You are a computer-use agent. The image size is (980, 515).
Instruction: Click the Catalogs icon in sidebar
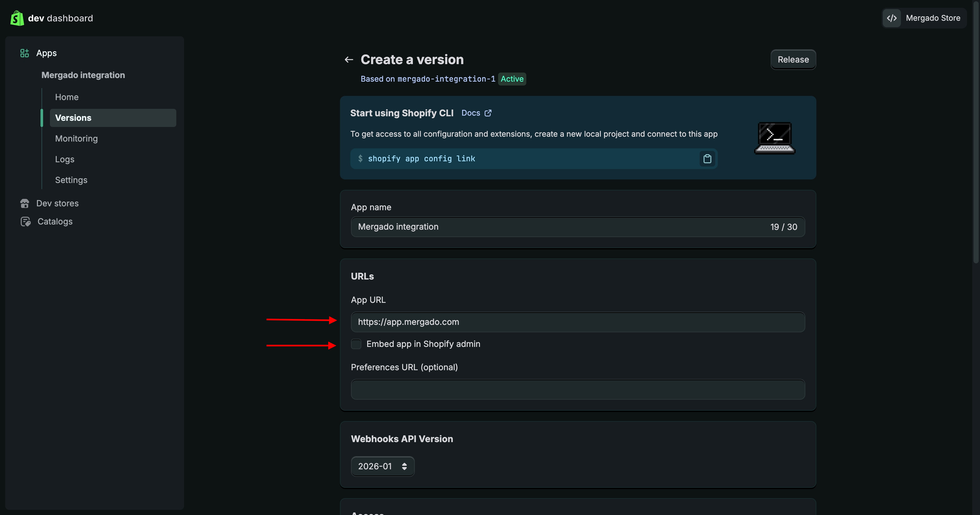tap(26, 221)
